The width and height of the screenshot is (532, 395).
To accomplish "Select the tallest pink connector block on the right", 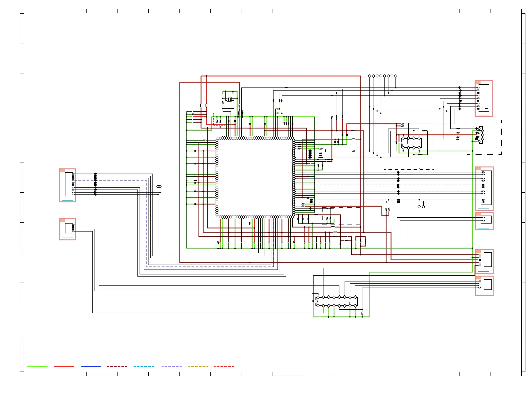I will [484, 189].
